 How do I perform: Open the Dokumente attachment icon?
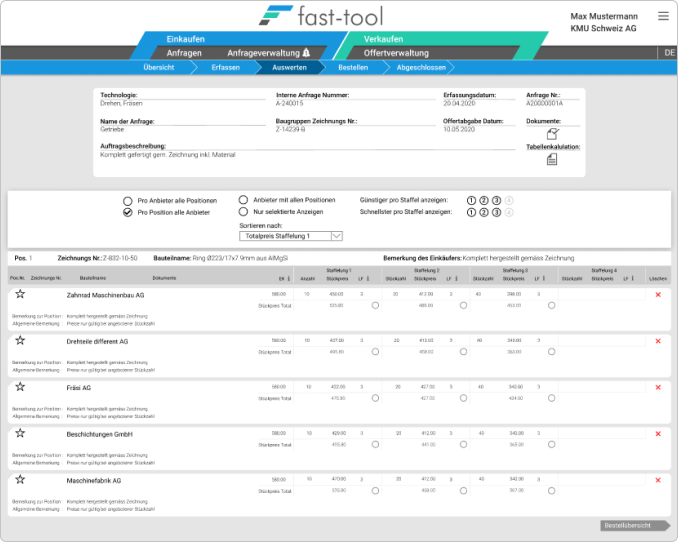coord(552,134)
